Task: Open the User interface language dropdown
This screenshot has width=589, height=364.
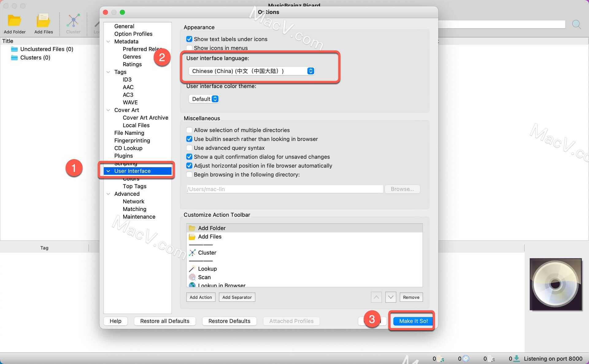Action: 252,71
